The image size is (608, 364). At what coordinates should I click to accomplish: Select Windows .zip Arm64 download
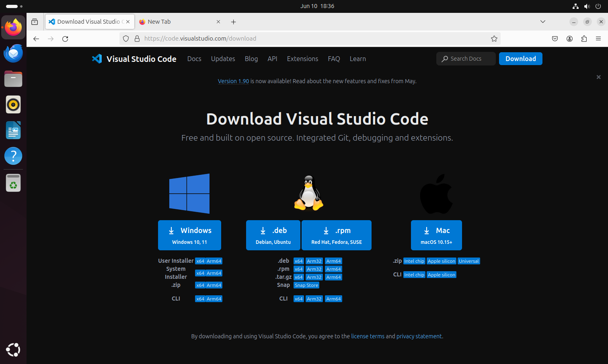click(x=214, y=285)
